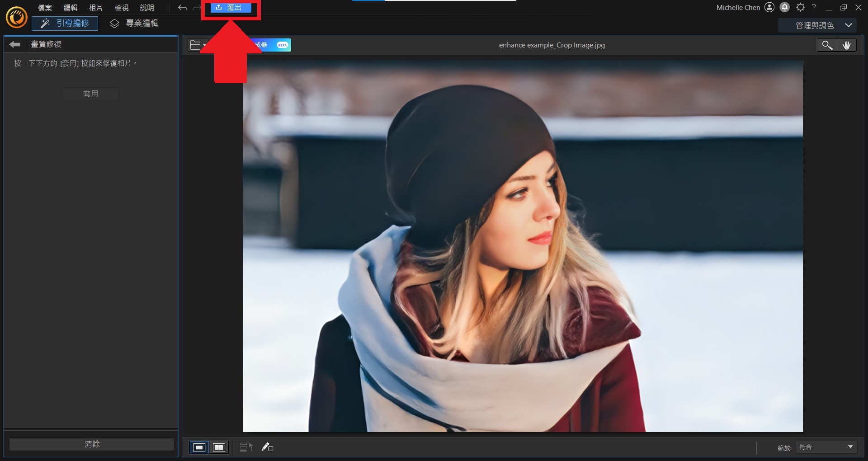Click the photo of woman in canvas
The height and width of the screenshot is (461, 868).
point(523,246)
